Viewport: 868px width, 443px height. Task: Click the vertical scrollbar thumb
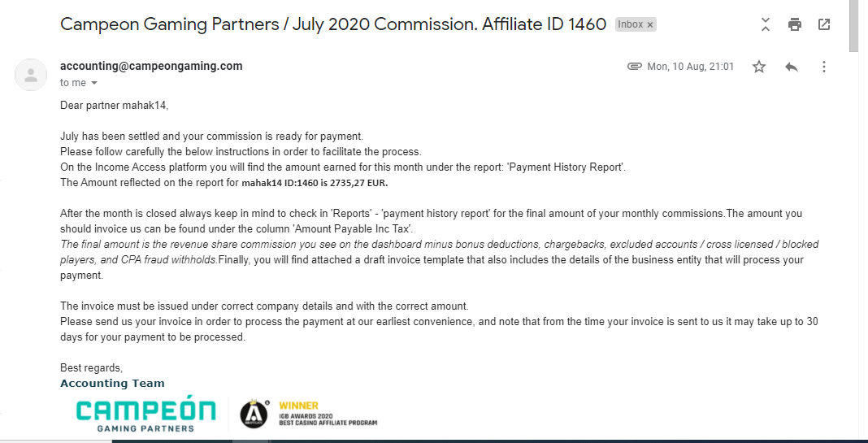pos(854,28)
